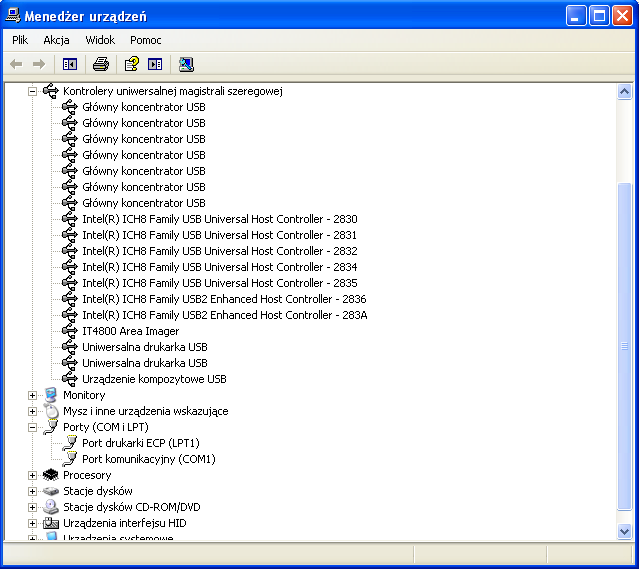Click the Stacje dysków drive icon

(x=51, y=491)
